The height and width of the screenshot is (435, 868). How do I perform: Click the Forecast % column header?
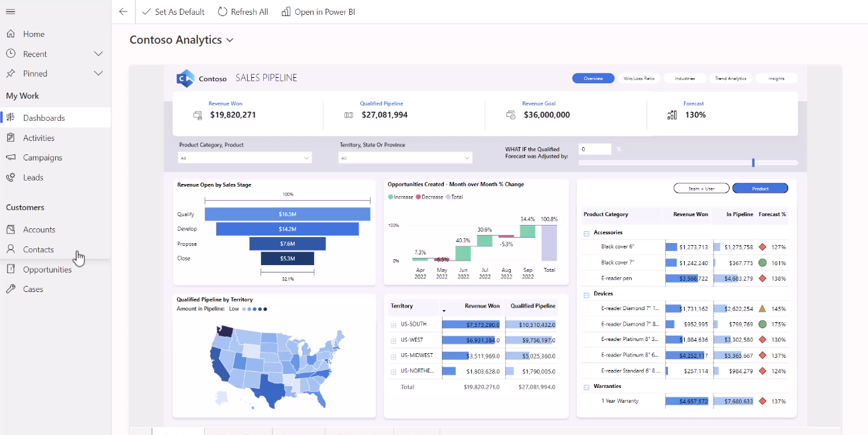(772, 215)
